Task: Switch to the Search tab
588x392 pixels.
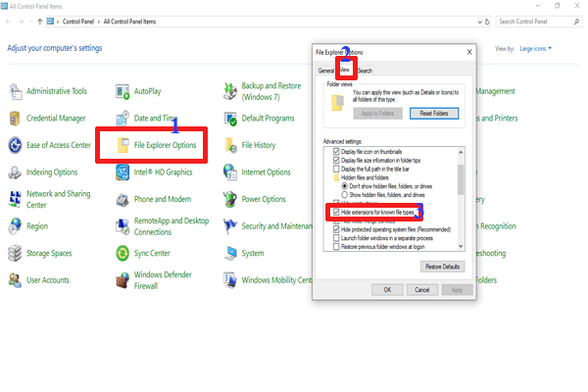Action: click(x=365, y=71)
